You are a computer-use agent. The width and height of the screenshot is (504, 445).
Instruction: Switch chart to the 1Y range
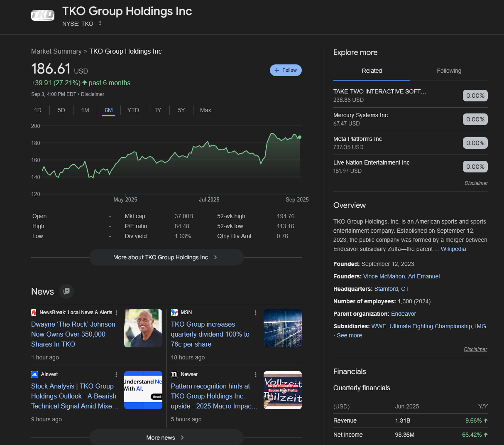pyautogui.click(x=158, y=110)
